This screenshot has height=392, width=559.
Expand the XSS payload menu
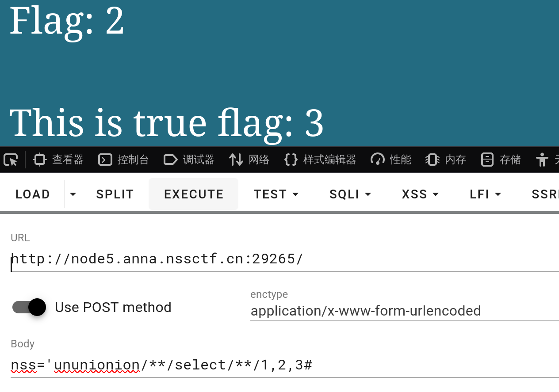tap(420, 194)
